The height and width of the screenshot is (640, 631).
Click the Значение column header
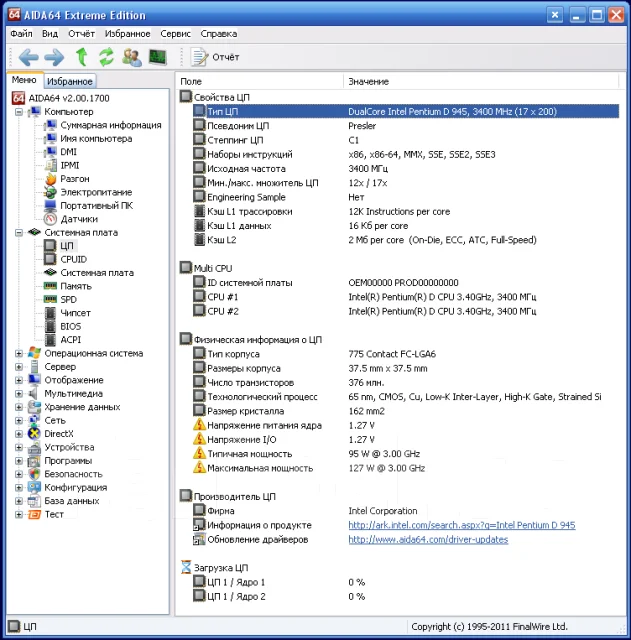tap(481, 81)
